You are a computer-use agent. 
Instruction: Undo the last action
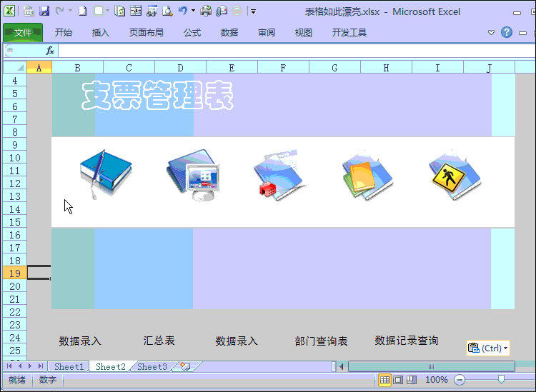[x=183, y=11]
